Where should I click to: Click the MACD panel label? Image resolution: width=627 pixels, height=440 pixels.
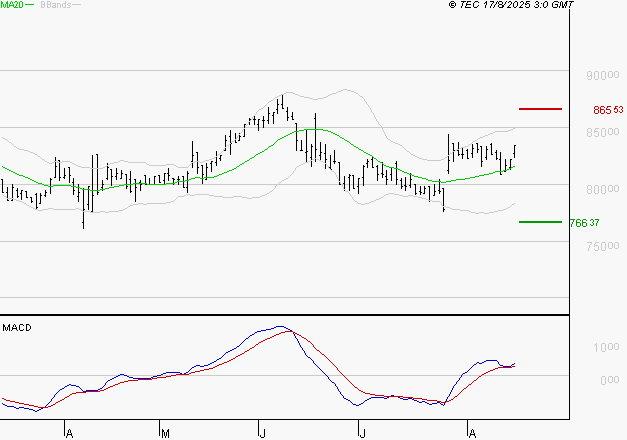coord(16,327)
